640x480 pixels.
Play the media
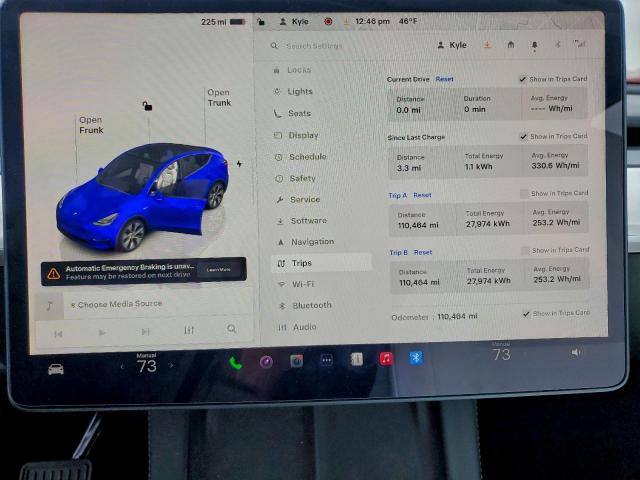102,333
